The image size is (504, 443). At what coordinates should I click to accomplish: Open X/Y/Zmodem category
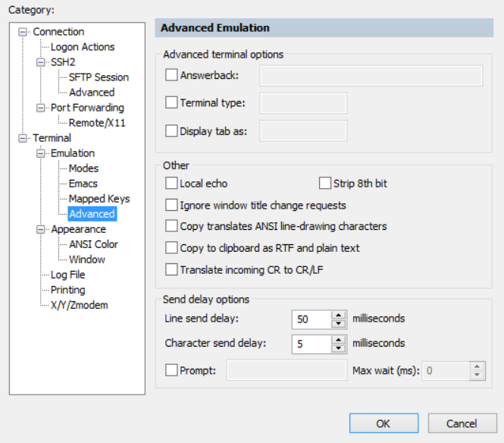click(80, 305)
